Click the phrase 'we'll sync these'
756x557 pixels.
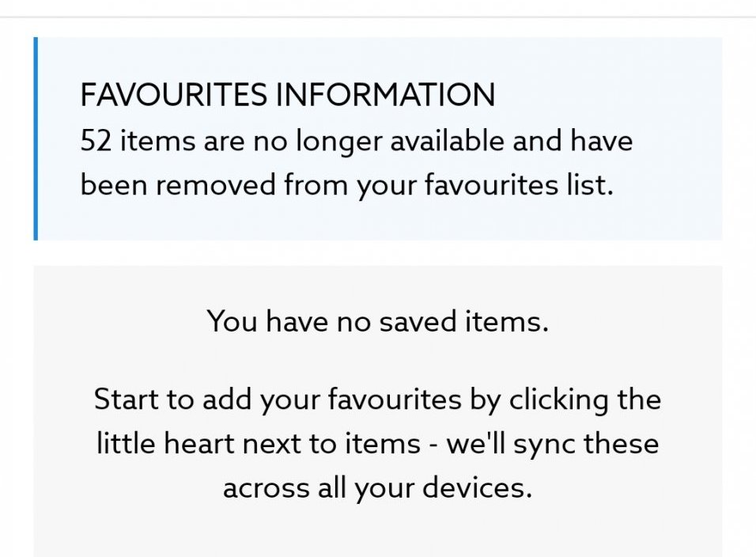552,443
